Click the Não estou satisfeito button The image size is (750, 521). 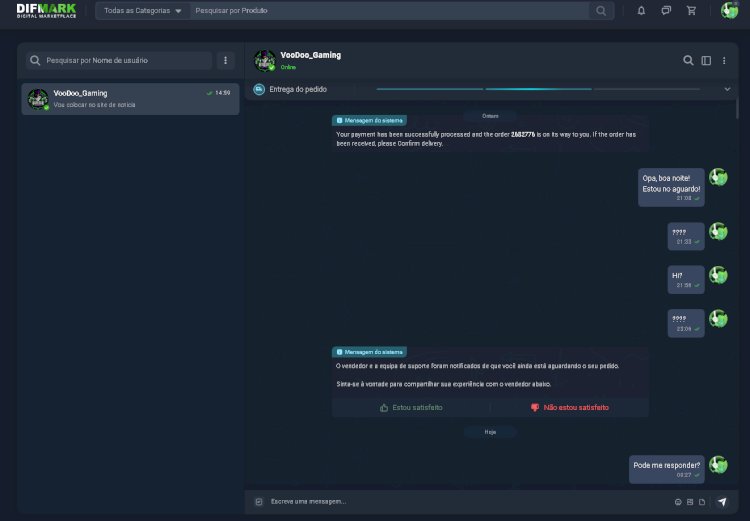coord(569,407)
